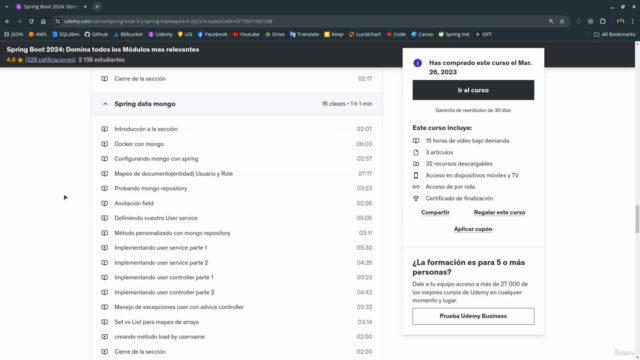
Task: Open the JSON bookmark
Action: point(13,34)
